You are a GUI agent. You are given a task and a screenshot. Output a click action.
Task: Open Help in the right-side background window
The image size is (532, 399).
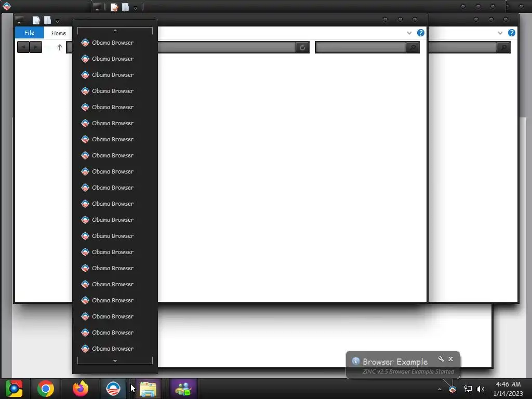(x=512, y=33)
